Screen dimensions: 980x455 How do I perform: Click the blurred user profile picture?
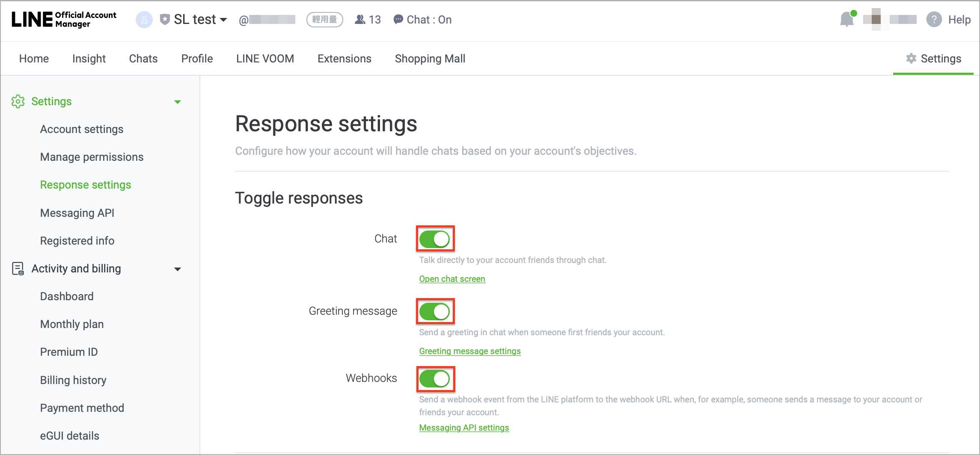(x=876, y=19)
